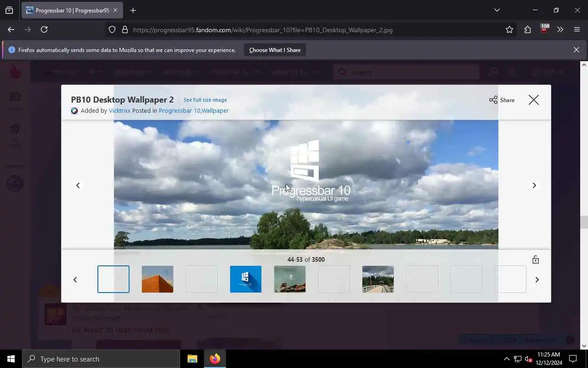Show hidden system tray icons
Screen dimensions: 588x368
(x=507, y=359)
